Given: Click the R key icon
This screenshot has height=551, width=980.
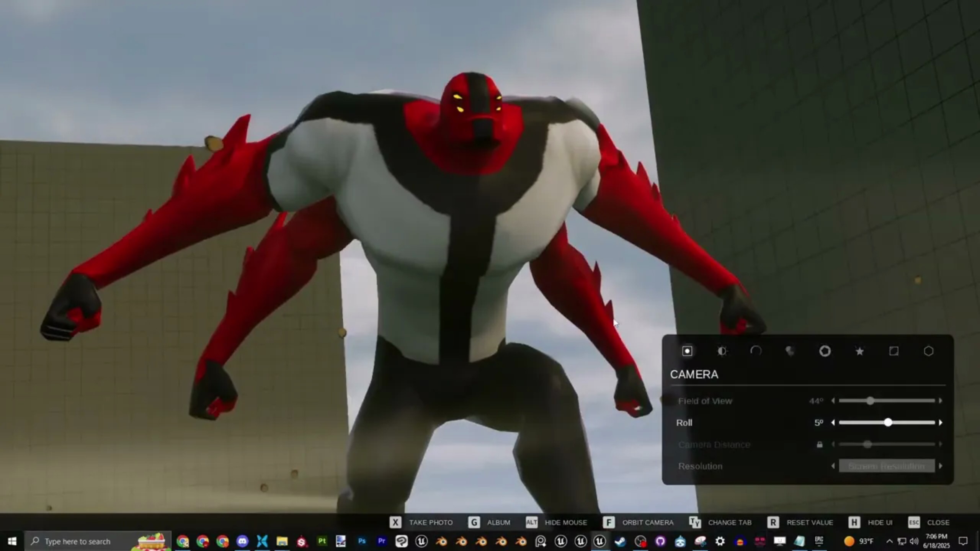Looking at the screenshot, I should (x=773, y=523).
